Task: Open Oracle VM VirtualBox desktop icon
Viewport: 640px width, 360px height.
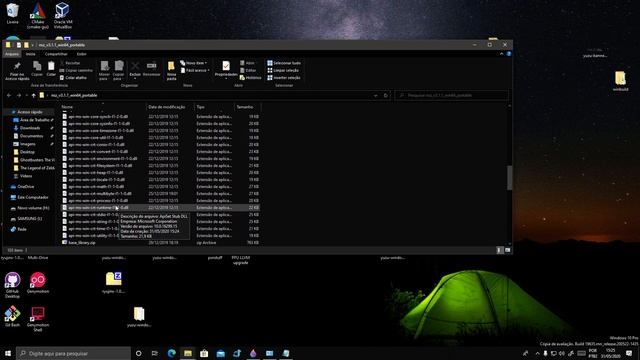Action: (62, 16)
